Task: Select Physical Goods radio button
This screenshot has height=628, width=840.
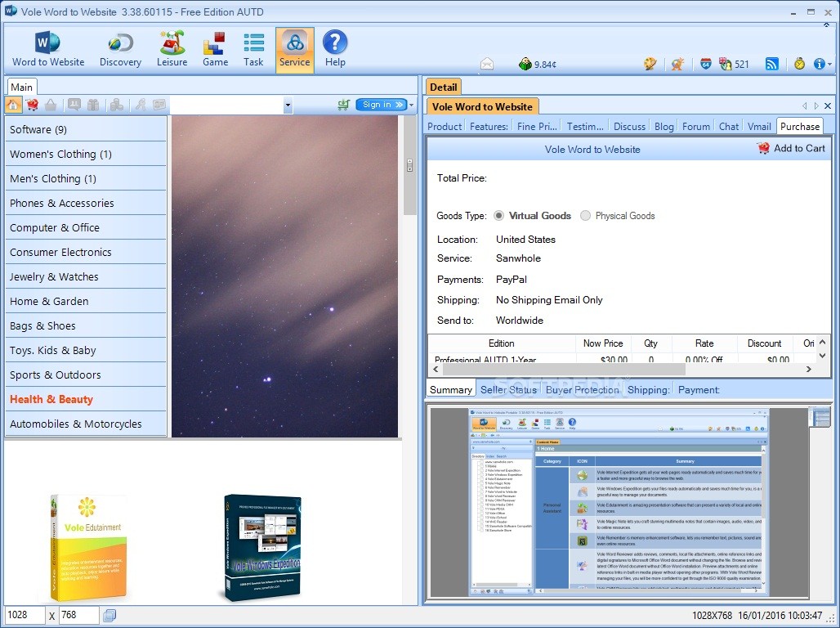Action: point(585,216)
